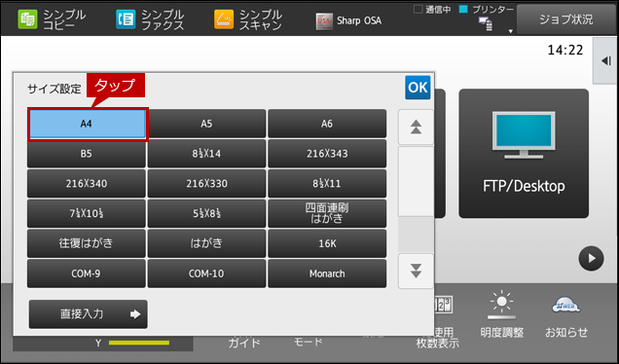
Task: Toggle the プリンター indicator box
Action: 463,9
